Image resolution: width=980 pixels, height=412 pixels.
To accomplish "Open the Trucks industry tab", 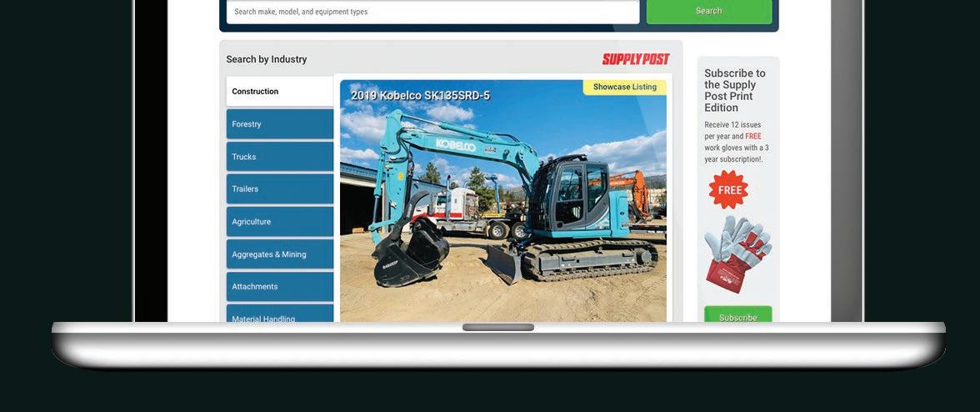I will coord(279,156).
